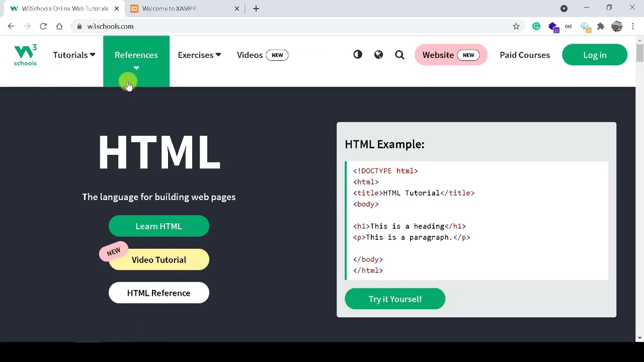Open the Chrome three-dot menu
644x362 pixels.
[x=633, y=26]
